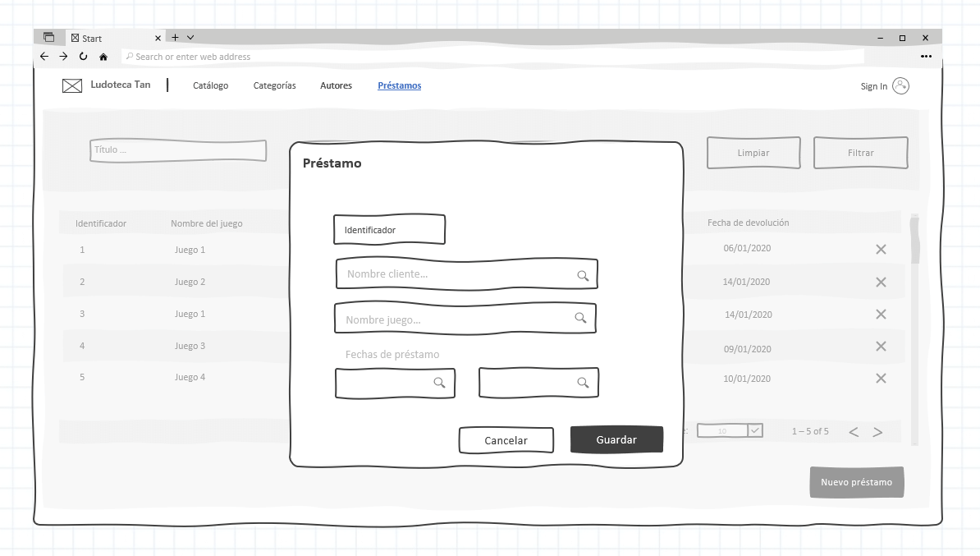Click the search icon in Nombre cliente field
This screenshot has width=980, height=556.
point(583,276)
